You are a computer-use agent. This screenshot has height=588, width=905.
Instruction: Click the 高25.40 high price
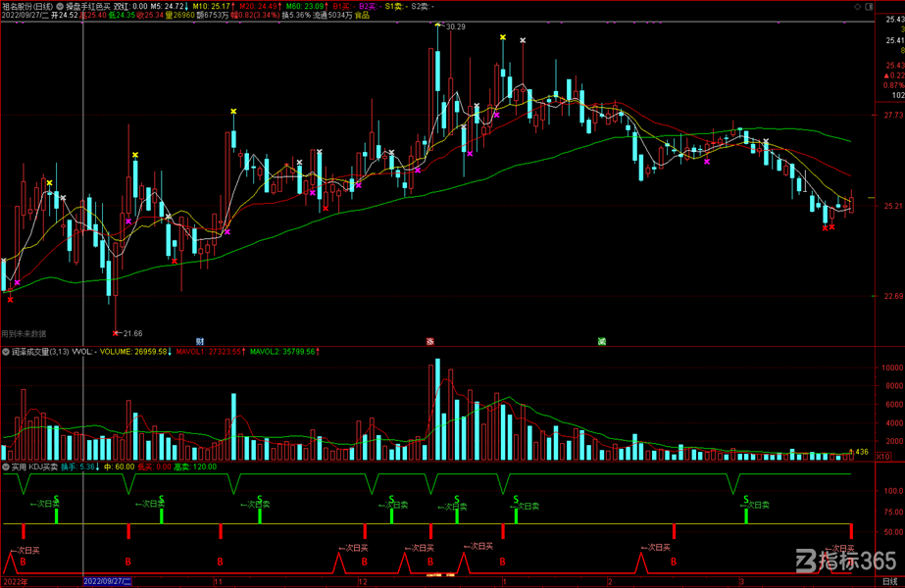(92, 16)
